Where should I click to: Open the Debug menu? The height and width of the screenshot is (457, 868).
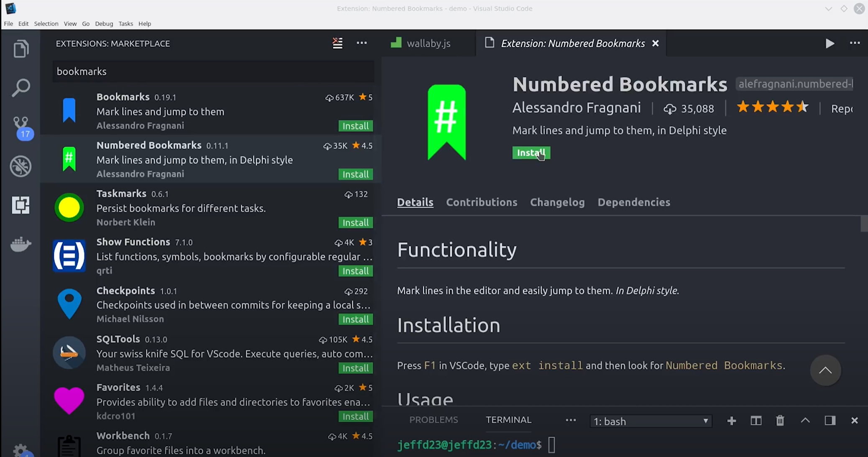pyautogui.click(x=104, y=24)
